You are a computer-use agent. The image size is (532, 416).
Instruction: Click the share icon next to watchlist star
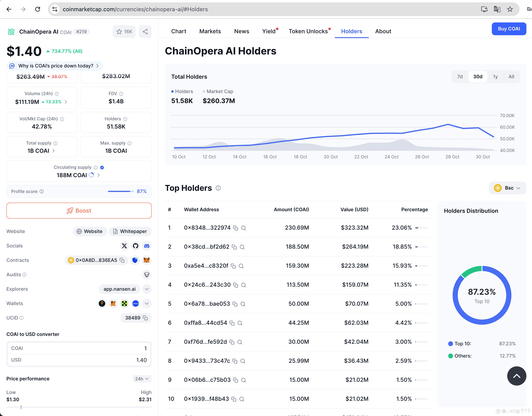(145, 32)
